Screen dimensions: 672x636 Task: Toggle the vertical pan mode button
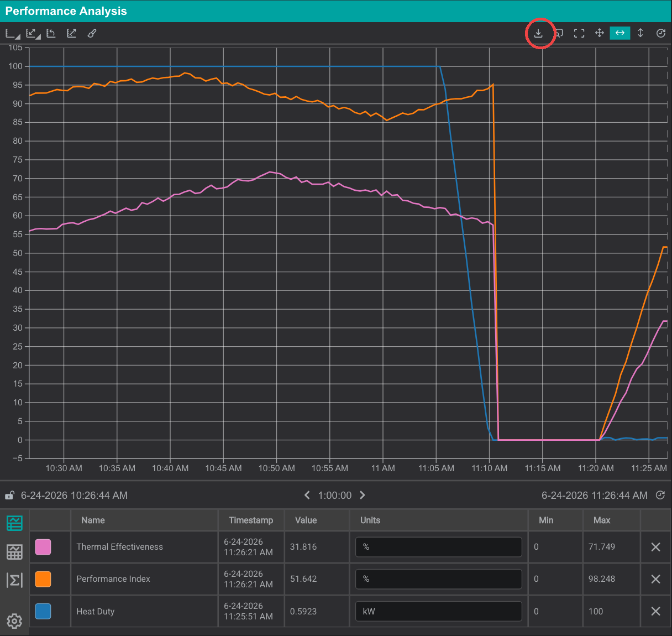pos(641,33)
